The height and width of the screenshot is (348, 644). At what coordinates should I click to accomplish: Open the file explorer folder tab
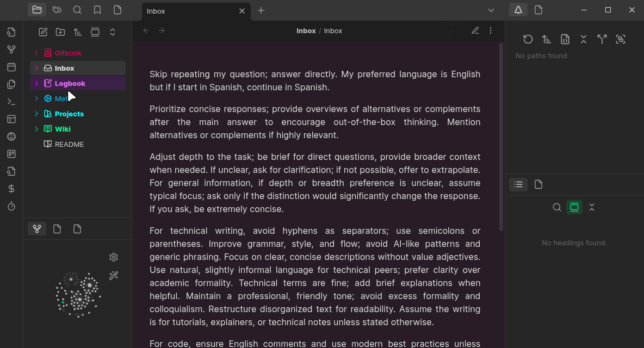pos(37,10)
